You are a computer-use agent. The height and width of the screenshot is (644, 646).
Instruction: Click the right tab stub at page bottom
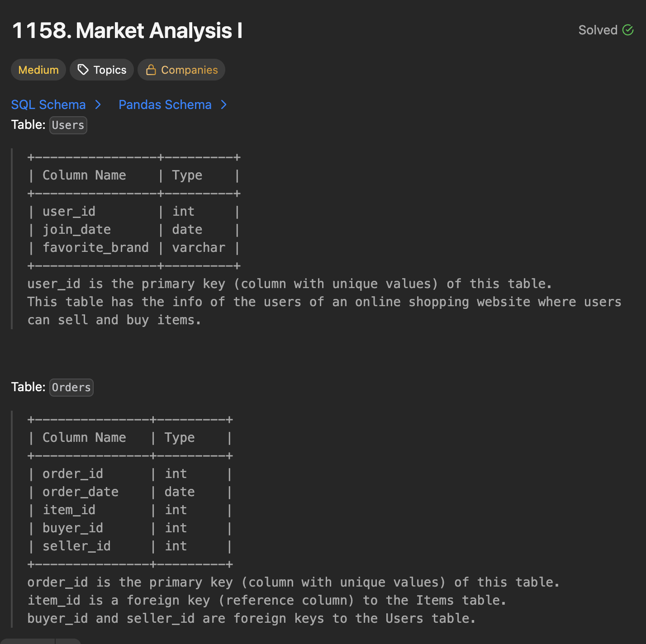(68, 641)
